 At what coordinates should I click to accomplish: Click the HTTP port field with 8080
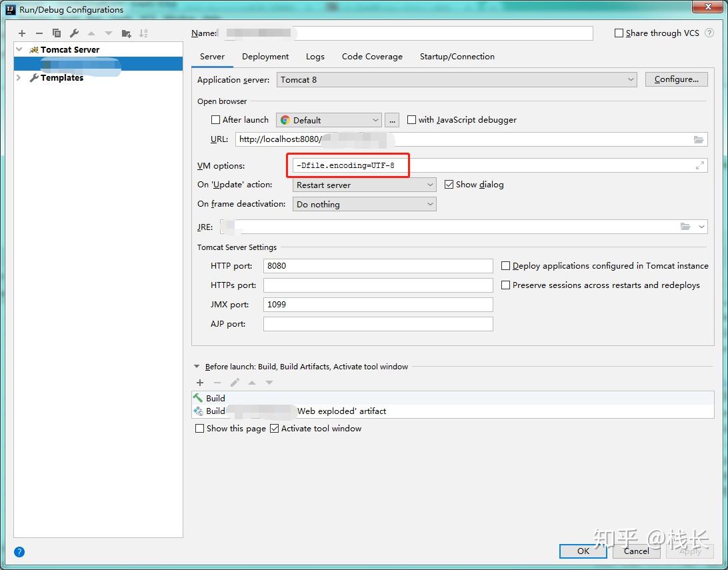[378, 266]
